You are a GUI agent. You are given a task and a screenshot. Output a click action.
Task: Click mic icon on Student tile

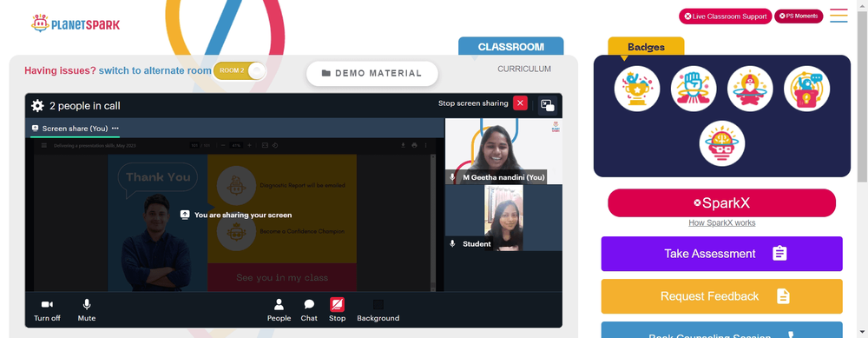(452, 244)
